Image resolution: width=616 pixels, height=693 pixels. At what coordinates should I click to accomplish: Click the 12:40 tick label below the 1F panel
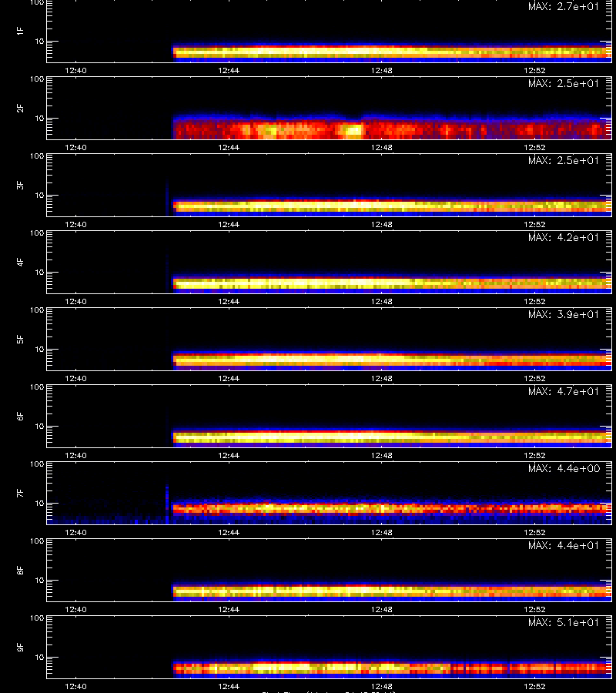click(75, 70)
